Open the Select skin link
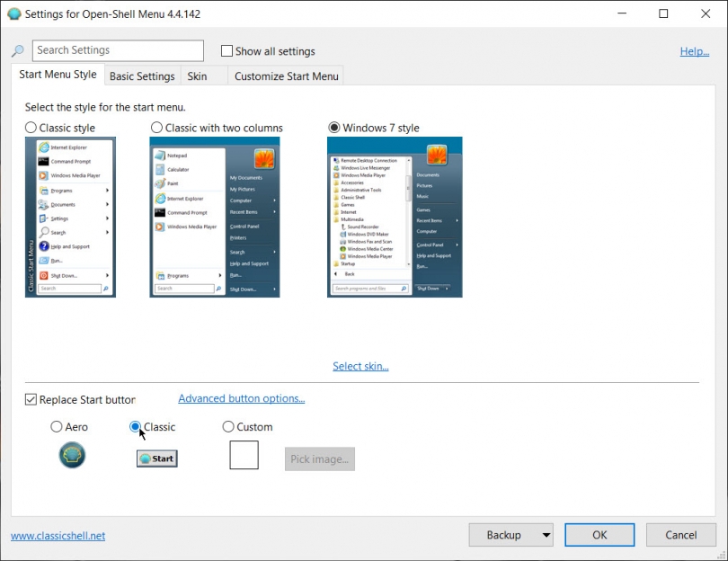 coord(360,366)
